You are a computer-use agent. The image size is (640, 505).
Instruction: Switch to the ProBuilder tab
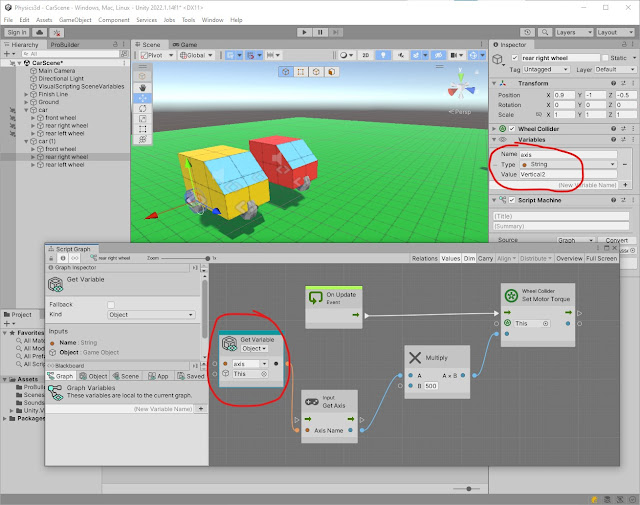point(64,44)
